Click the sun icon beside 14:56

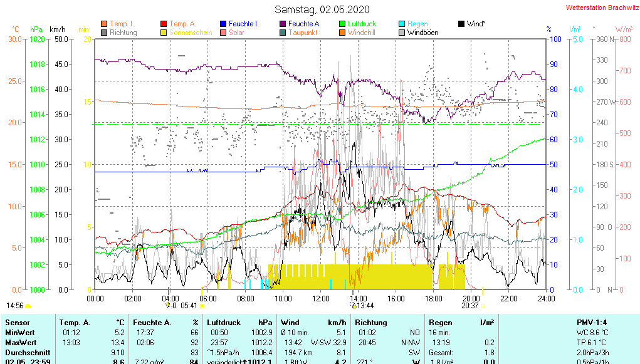click(x=28, y=306)
